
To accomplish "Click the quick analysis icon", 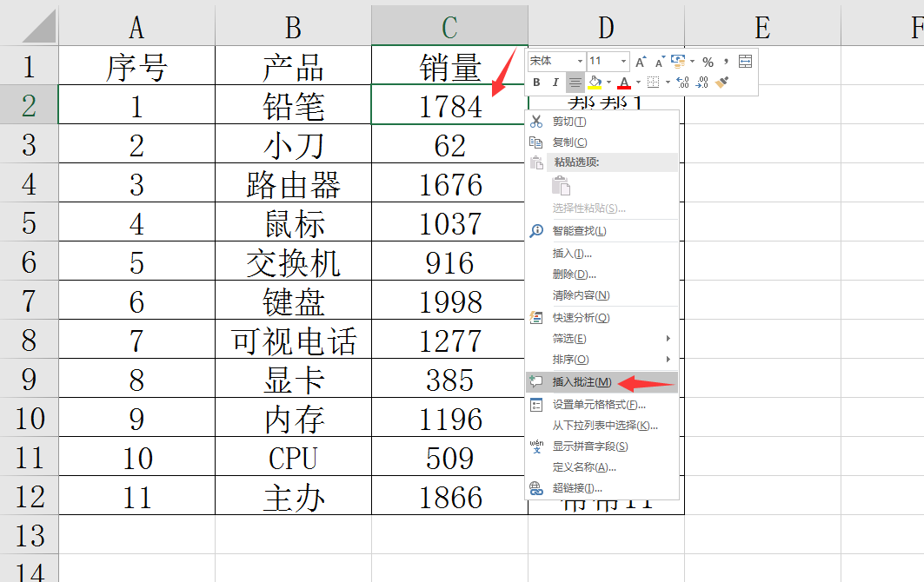I will click(536, 318).
